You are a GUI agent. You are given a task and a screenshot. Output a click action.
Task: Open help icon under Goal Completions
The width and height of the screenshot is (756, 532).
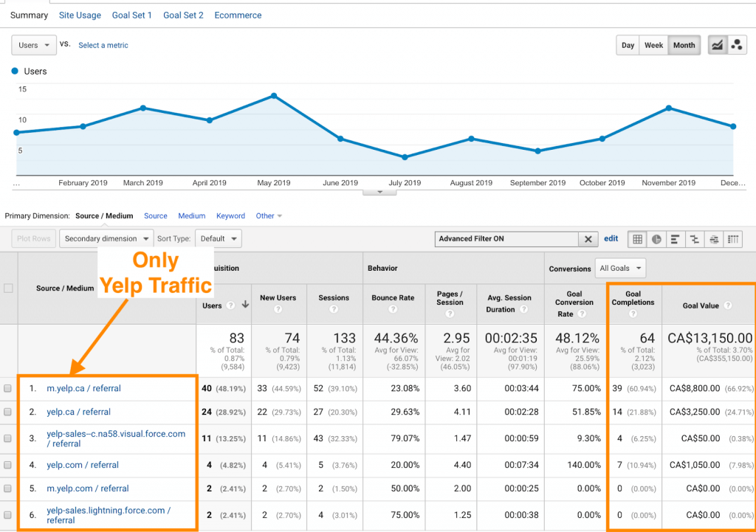[x=633, y=314]
